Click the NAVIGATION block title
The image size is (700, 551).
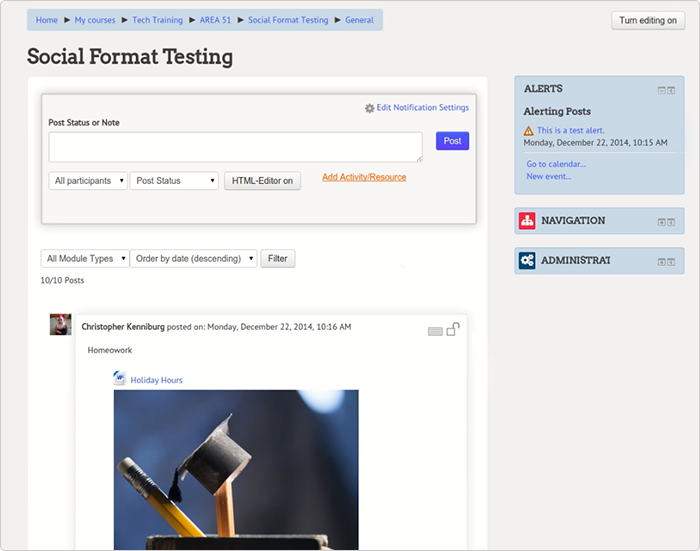(x=573, y=221)
